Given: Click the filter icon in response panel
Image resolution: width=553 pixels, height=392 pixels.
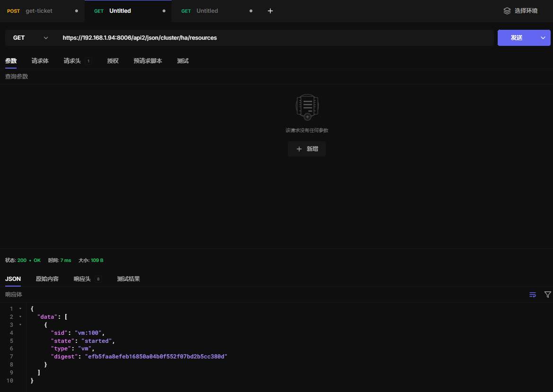Looking at the screenshot, I should tap(547, 295).
